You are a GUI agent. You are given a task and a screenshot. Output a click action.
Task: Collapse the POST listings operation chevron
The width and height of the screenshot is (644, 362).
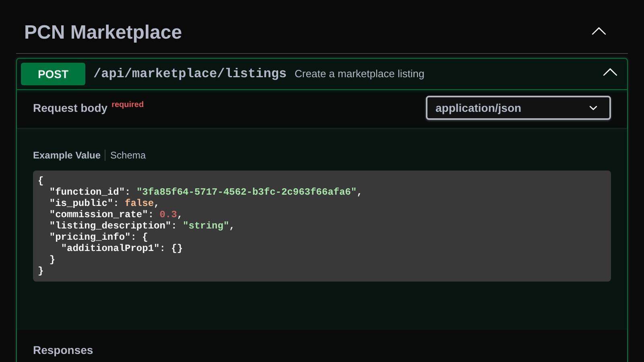click(610, 72)
